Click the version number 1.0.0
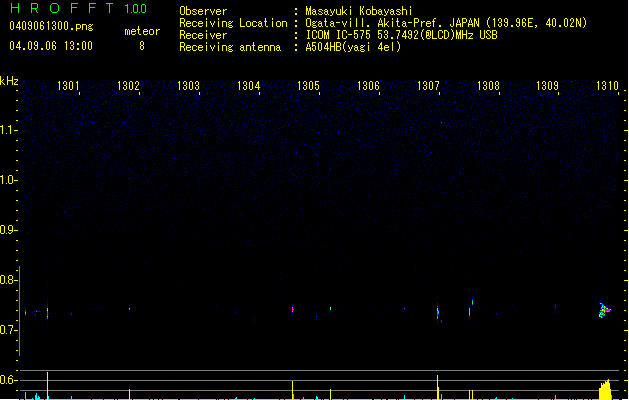The height and width of the screenshot is (400, 629). click(x=136, y=9)
